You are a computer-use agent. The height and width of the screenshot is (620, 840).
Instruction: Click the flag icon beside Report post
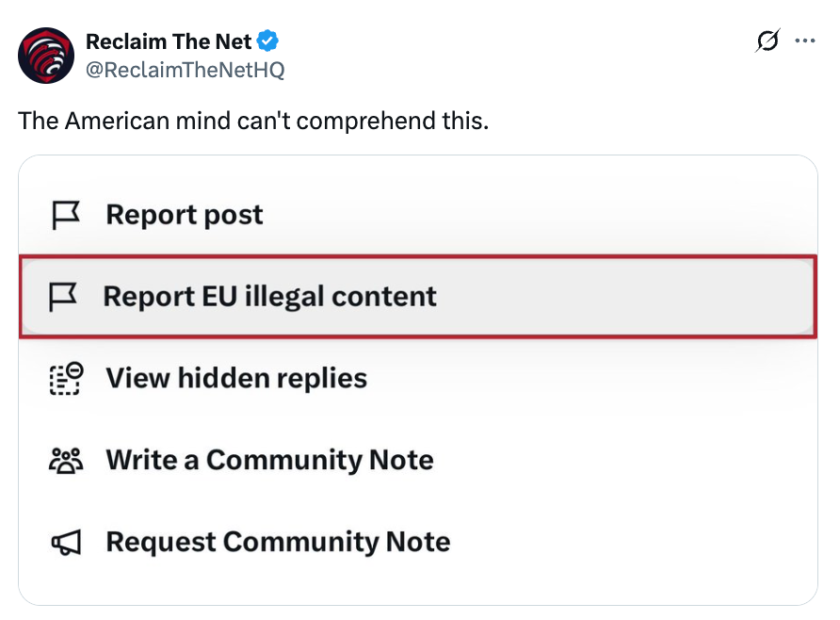point(65,214)
